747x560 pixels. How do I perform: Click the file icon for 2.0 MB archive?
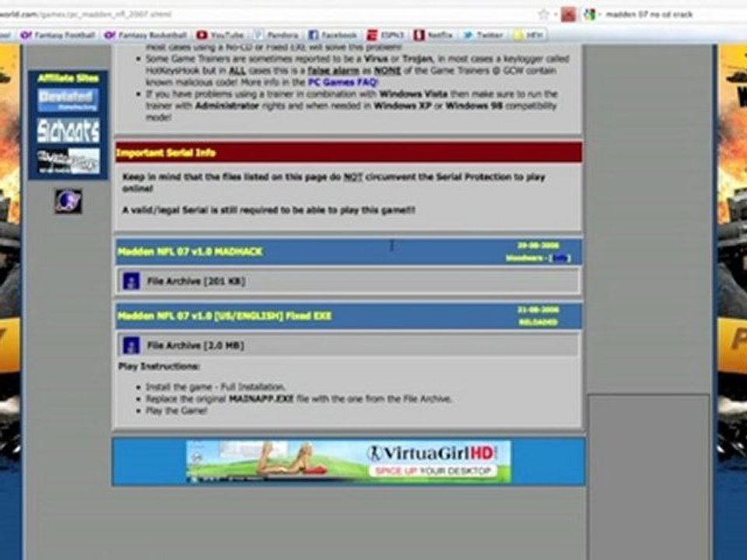click(x=131, y=345)
